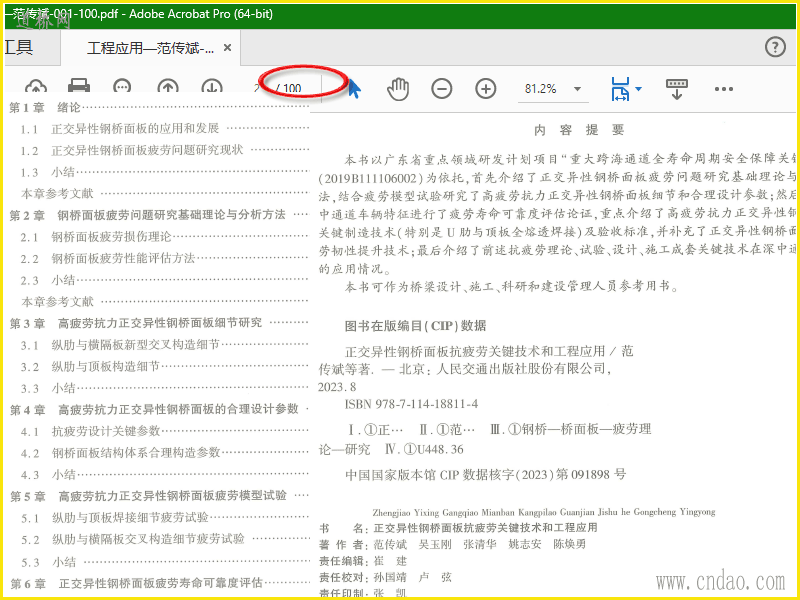Click the 2.3 小结 contents entry

[x=164, y=280]
